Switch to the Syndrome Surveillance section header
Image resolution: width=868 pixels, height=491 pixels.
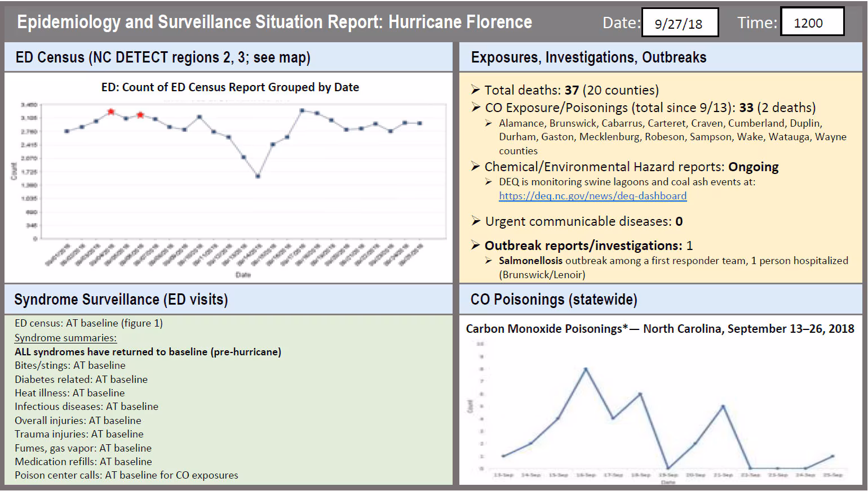(x=121, y=299)
